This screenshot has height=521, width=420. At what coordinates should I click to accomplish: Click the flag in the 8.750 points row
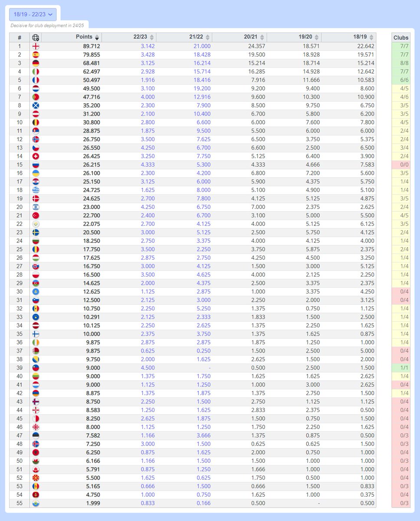(x=36, y=402)
